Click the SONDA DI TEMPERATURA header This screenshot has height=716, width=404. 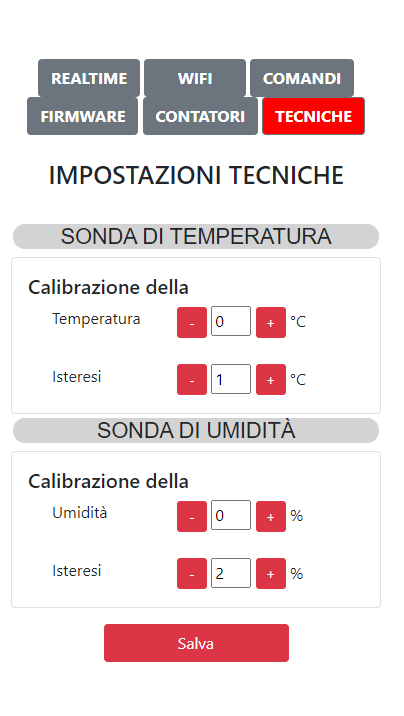click(x=196, y=237)
